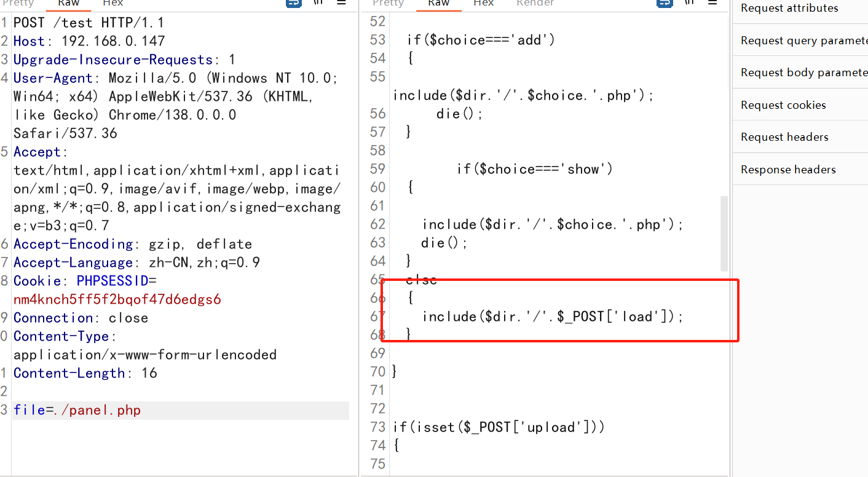Image resolution: width=868 pixels, height=477 pixels.
Task: Switch request panel to Hex tab
Action: [112, 3]
